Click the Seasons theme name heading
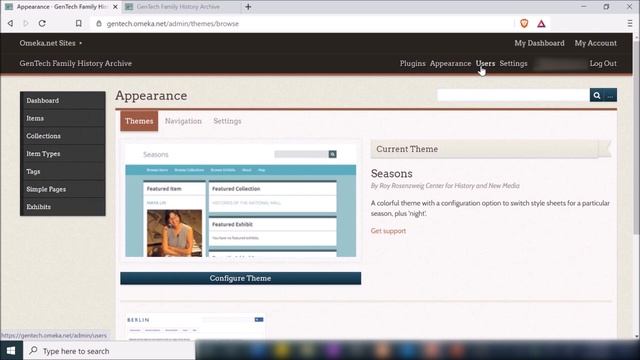Viewport: 640px width, 360px height. coord(391,173)
